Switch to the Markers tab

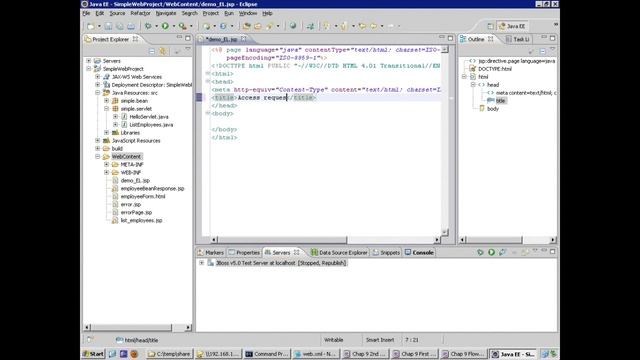point(210,253)
